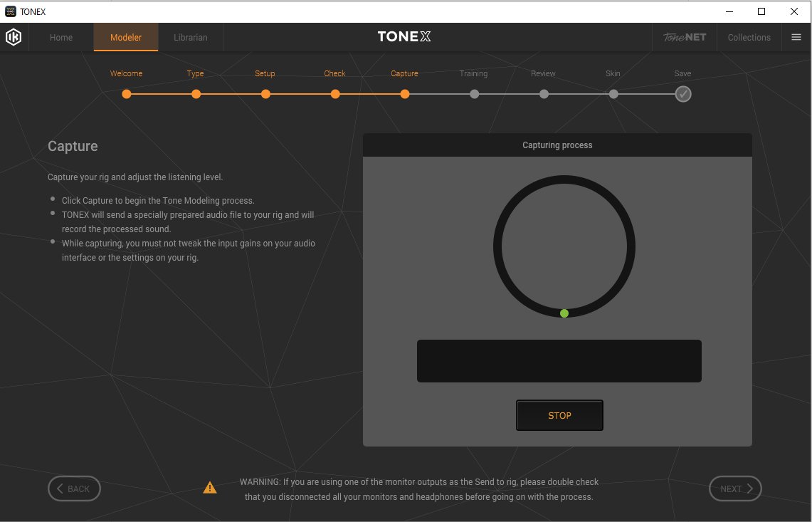The image size is (812, 522).
Task: Click the 'Capturing process' panel header
Action: [x=557, y=145]
